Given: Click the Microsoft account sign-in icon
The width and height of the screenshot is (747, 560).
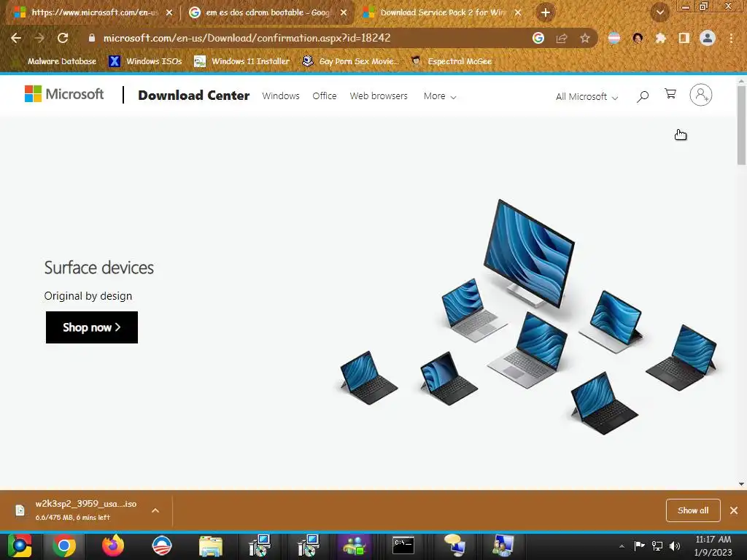Looking at the screenshot, I should click(701, 95).
